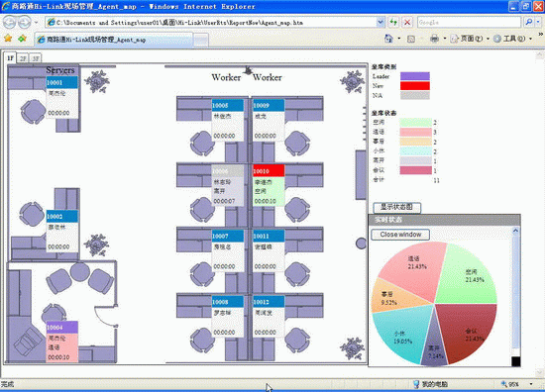Open the Tools (工具) menu dropdown
Viewport: 545px width, 392px height.
tap(513, 39)
